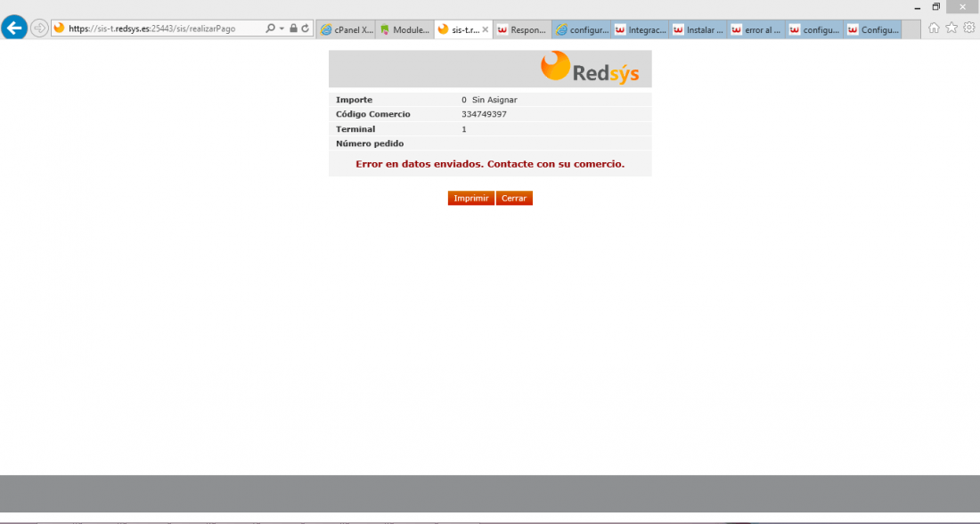Image resolution: width=980 pixels, height=524 pixels.
Task: Switch to the capitalized Configu... tab
Action: point(872,29)
